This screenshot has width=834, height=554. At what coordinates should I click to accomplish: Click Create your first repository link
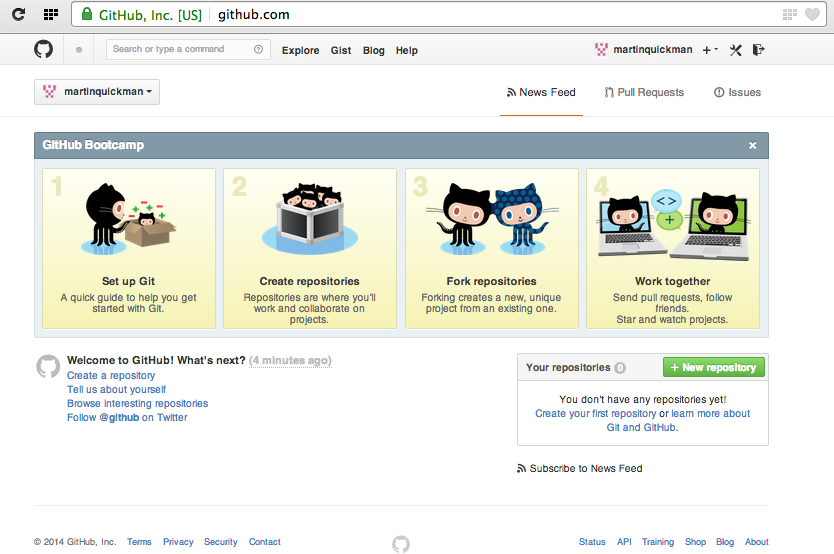click(595, 414)
